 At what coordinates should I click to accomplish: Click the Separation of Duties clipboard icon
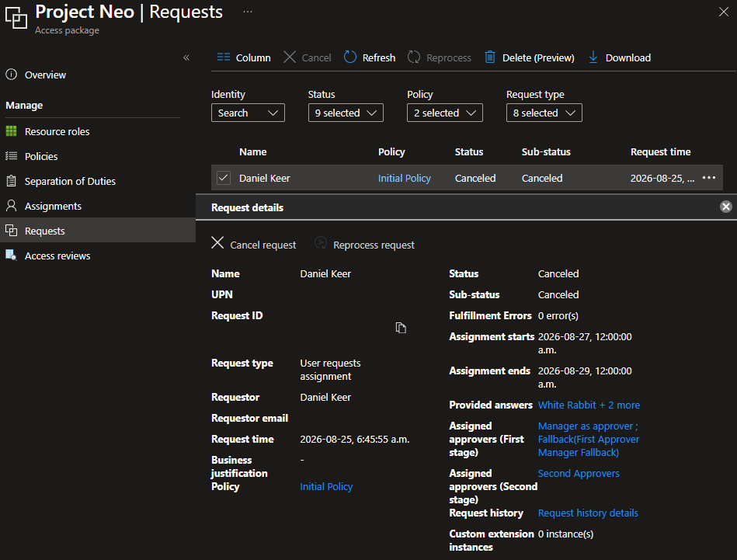(x=12, y=181)
